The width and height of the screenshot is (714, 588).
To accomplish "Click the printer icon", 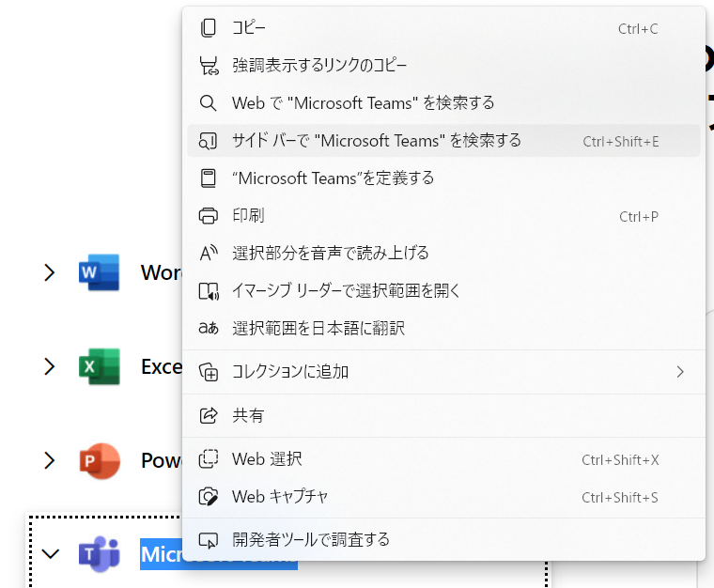I will (209, 216).
